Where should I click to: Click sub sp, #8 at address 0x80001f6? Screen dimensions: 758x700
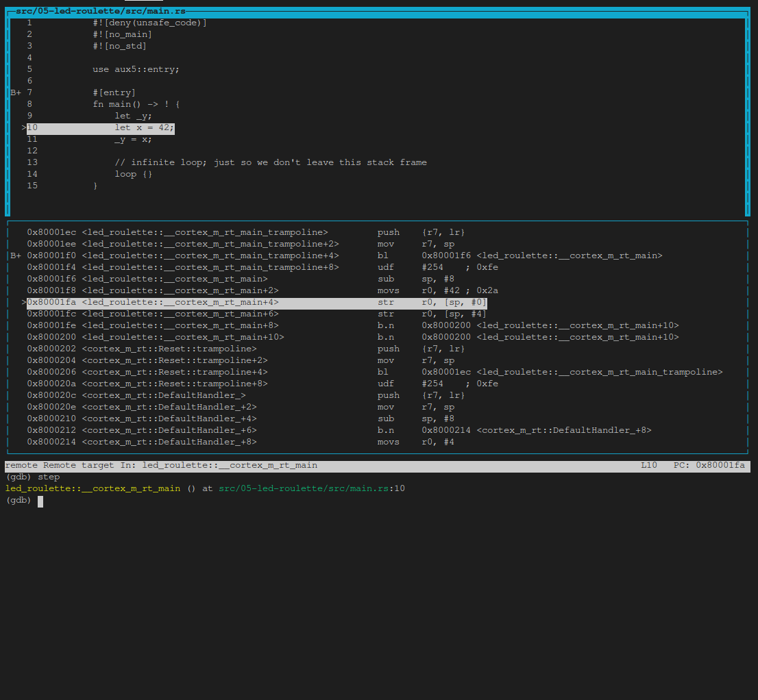coord(241,279)
